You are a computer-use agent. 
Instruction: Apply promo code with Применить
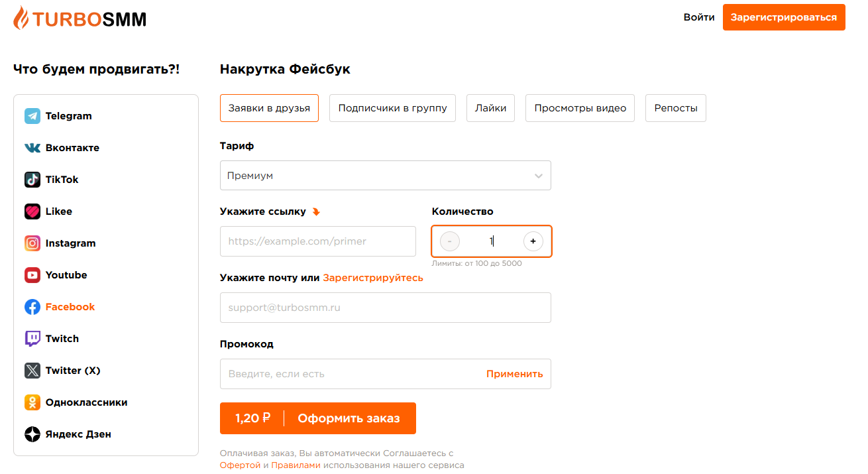click(515, 374)
